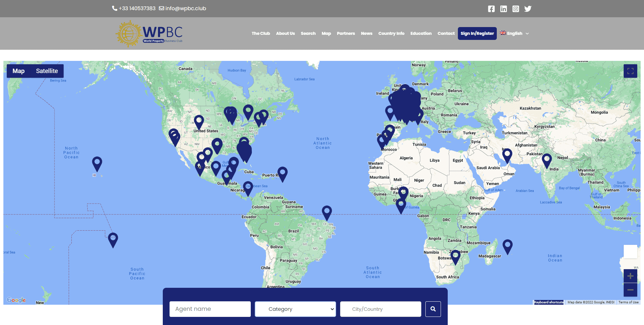Open The Club menu item
The width and height of the screenshot is (644, 325).
261,33
